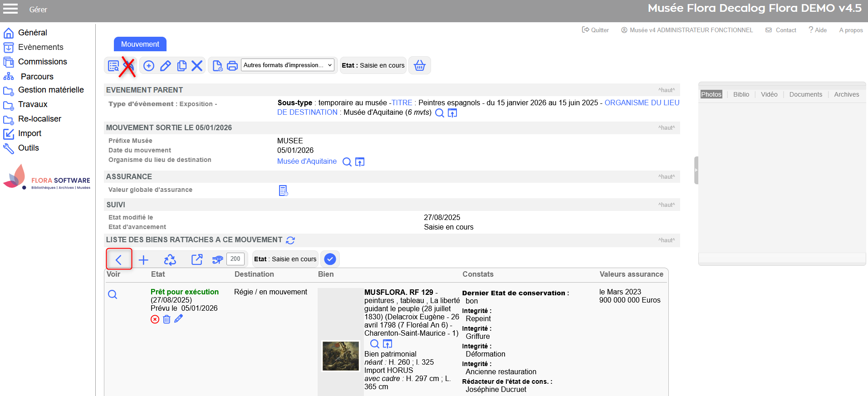The height and width of the screenshot is (396, 868).
Task: Click the trash icon under Prêt pour exécution
Action: 167,319
